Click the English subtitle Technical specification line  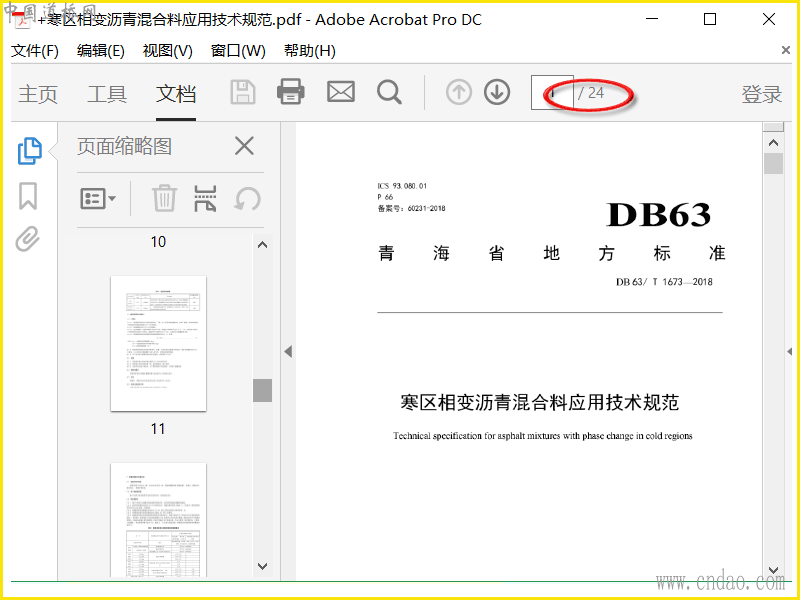542,436
